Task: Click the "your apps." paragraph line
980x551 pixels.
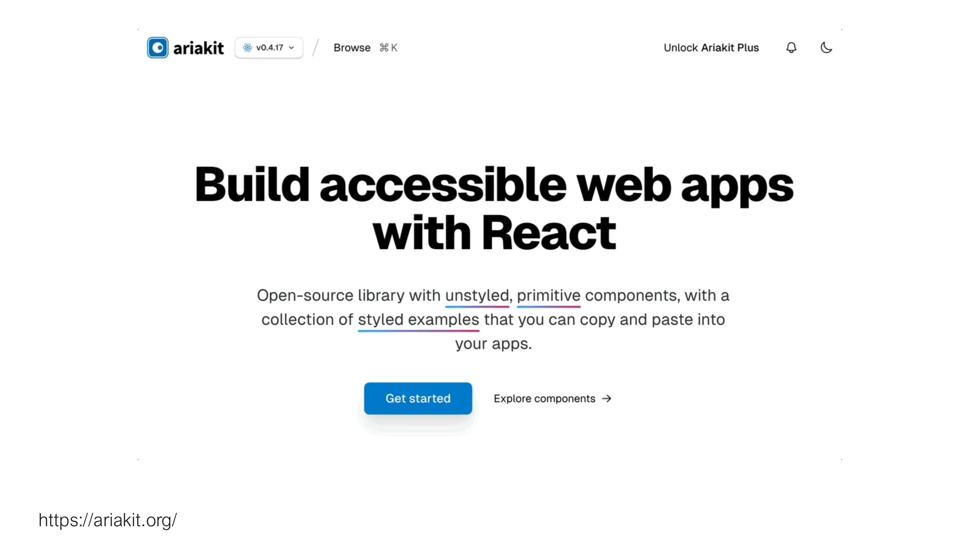Action: (493, 344)
